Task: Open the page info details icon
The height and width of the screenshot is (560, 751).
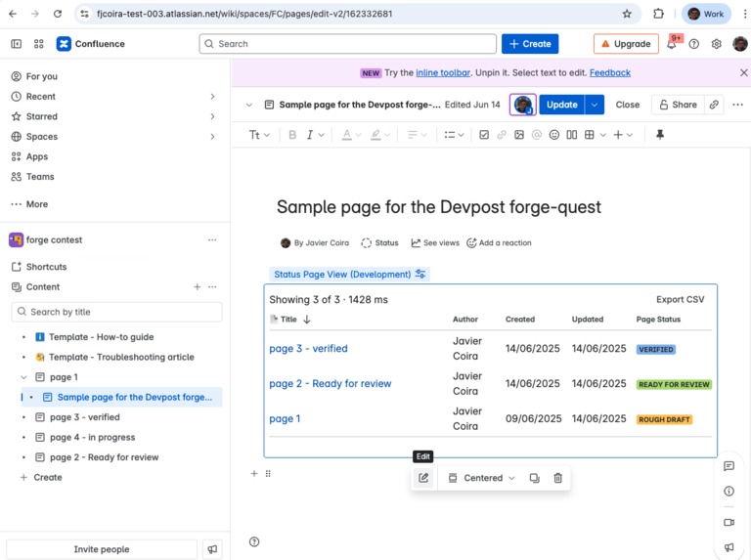Action: [x=729, y=491]
